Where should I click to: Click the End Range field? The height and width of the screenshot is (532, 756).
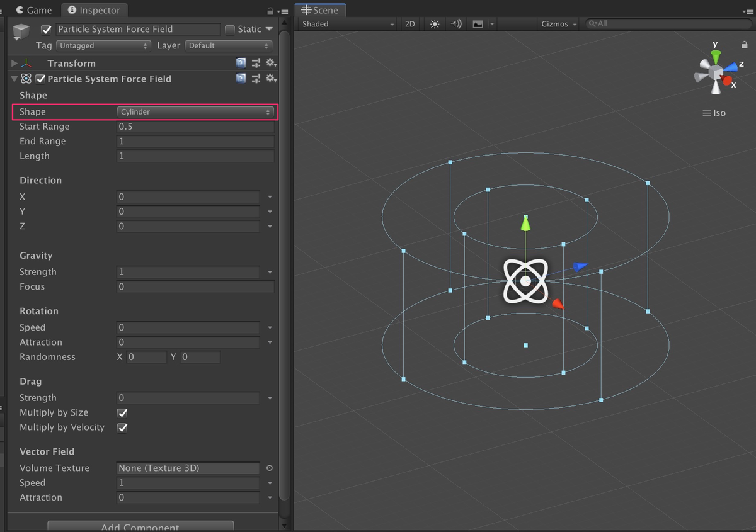point(196,141)
